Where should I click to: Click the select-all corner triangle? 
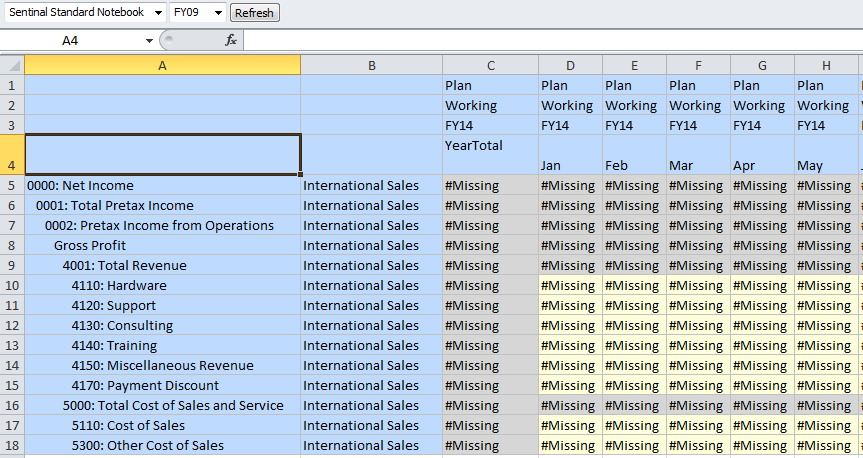[13, 66]
